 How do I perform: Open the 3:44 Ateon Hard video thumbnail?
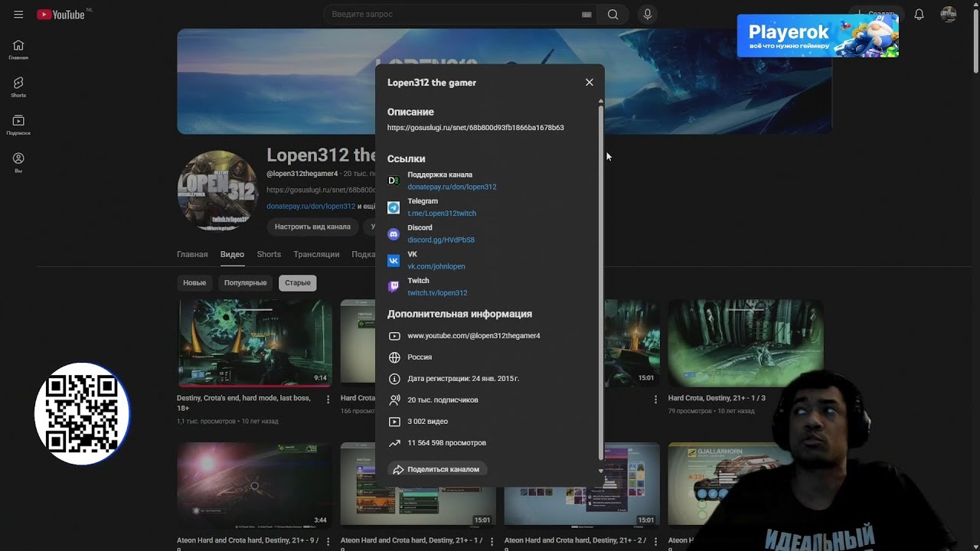[x=254, y=484]
